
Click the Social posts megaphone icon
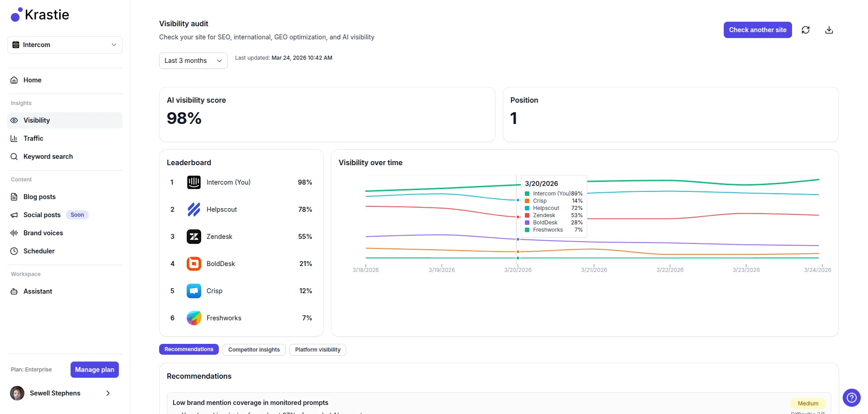pyautogui.click(x=14, y=215)
